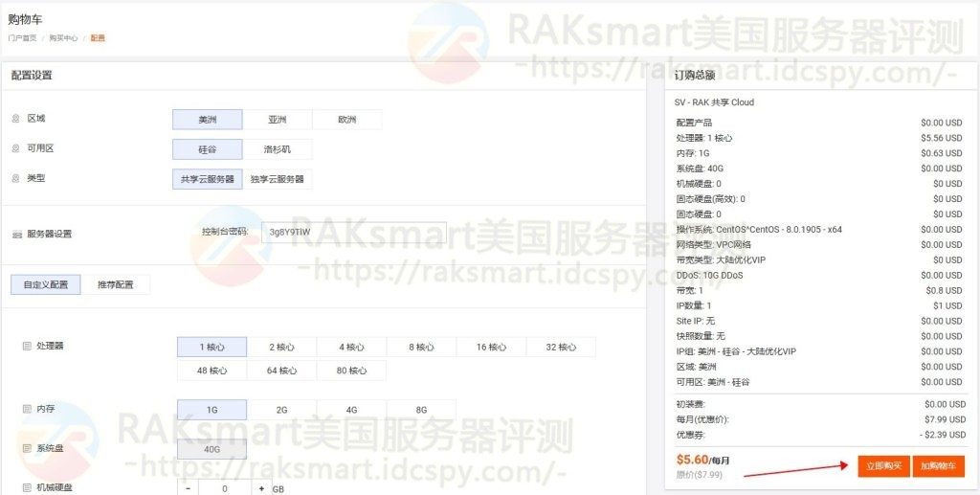This screenshot has width=980, height=495.
Task: Click the 处理器: 1 核心 summary row
Action: [819, 138]
